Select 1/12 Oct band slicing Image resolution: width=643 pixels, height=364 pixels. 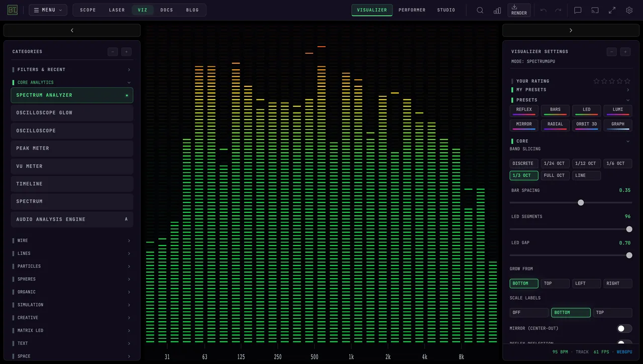click(586, 163)
